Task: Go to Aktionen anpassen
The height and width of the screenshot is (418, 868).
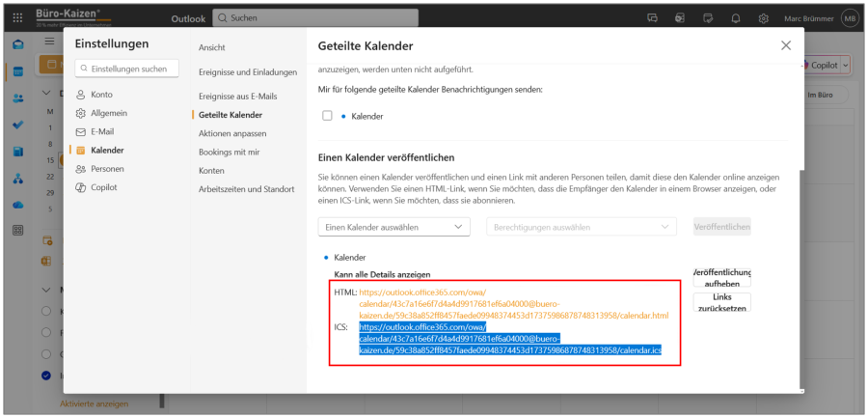Action: tap(232, 133)
